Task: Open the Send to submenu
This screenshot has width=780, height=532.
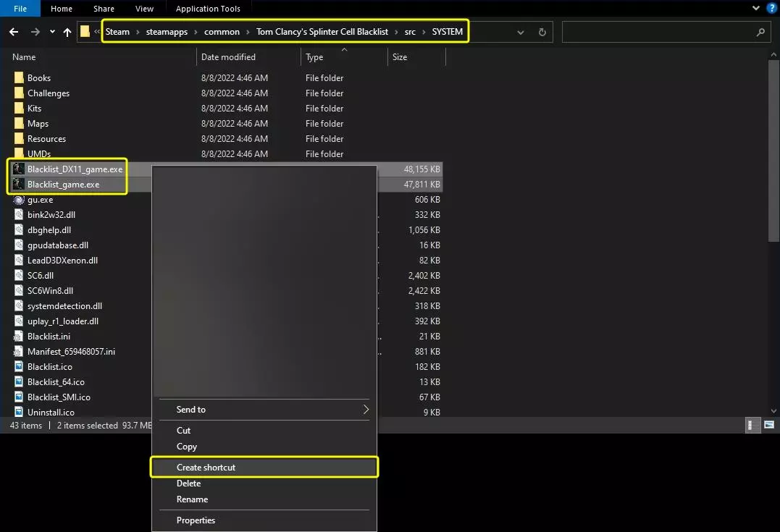Action: click(264, 410)
